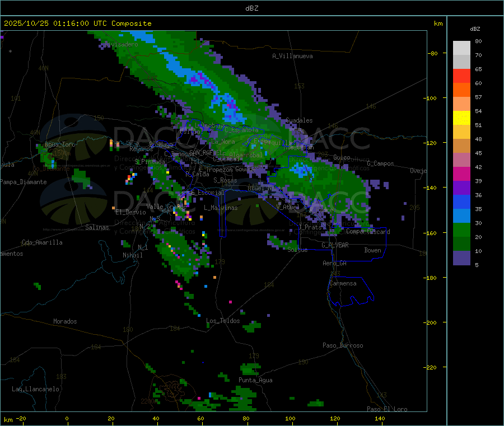Viewport: 504px width, 426px height.
Task: Click the Morados place label
Action: coord(65,321)
